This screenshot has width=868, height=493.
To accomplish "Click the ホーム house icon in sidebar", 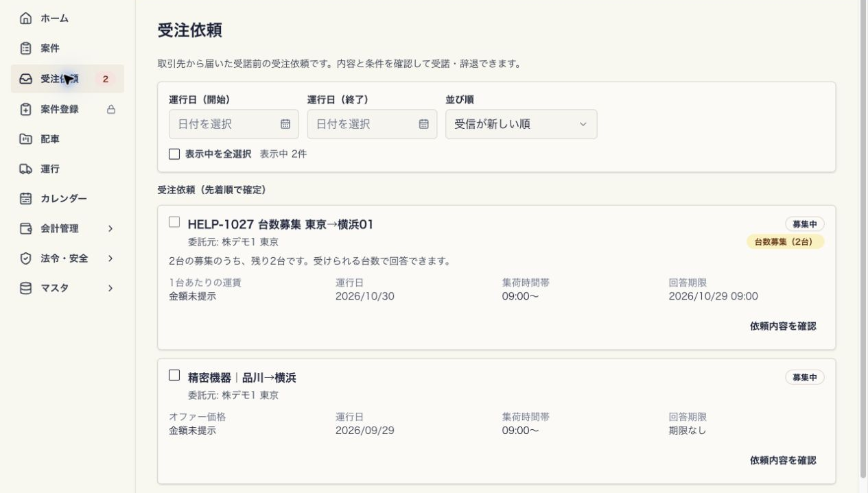I will pyautogui.click(x=25, y=19).
